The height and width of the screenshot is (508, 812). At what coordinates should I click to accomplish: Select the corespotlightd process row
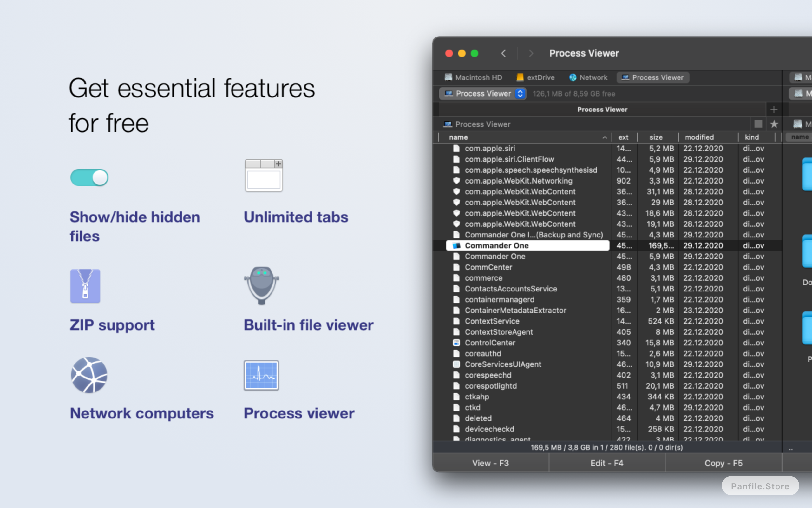click(x=607, y=386)
